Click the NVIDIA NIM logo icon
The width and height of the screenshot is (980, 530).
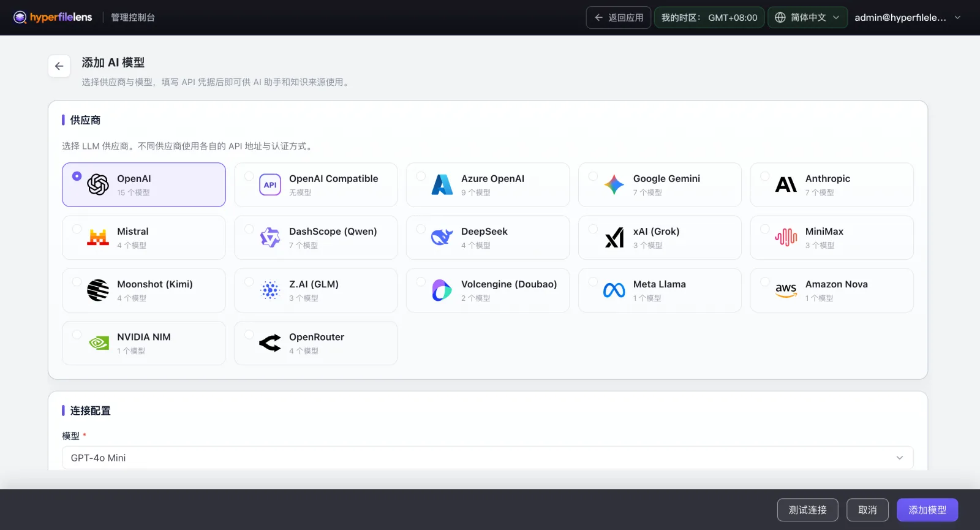point(98,343)
